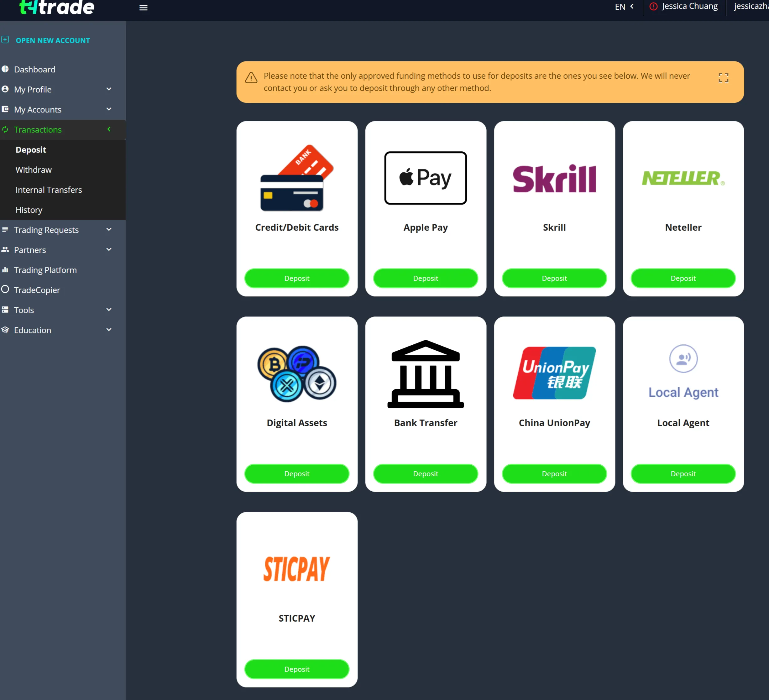Deposit with Bank Transfer

click(x=426, y=473)
